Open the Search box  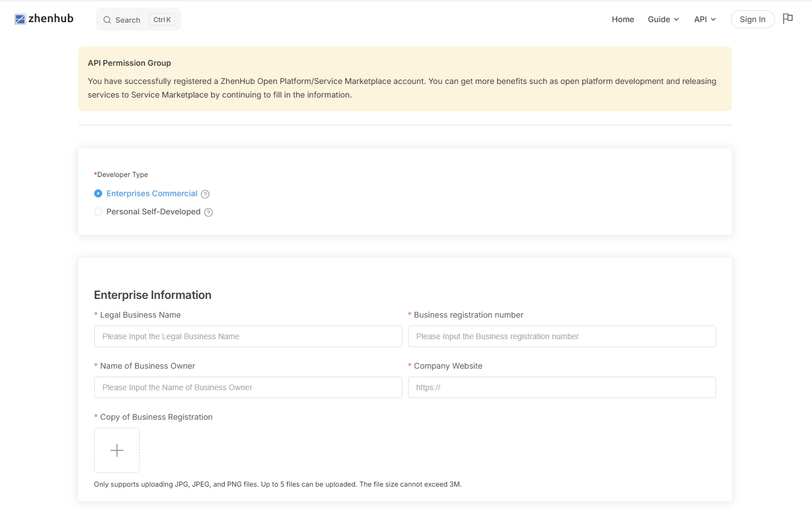tap(128, 20)
